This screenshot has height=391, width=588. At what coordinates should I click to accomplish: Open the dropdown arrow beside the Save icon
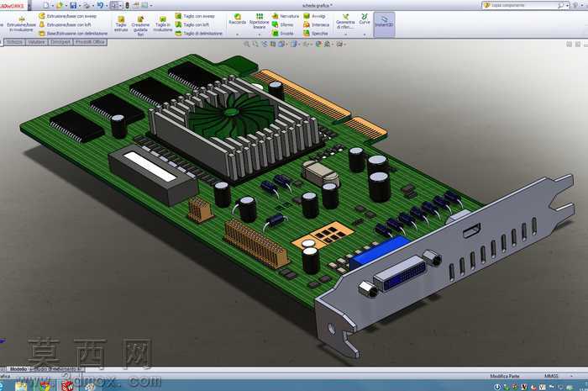click(80, 6)
